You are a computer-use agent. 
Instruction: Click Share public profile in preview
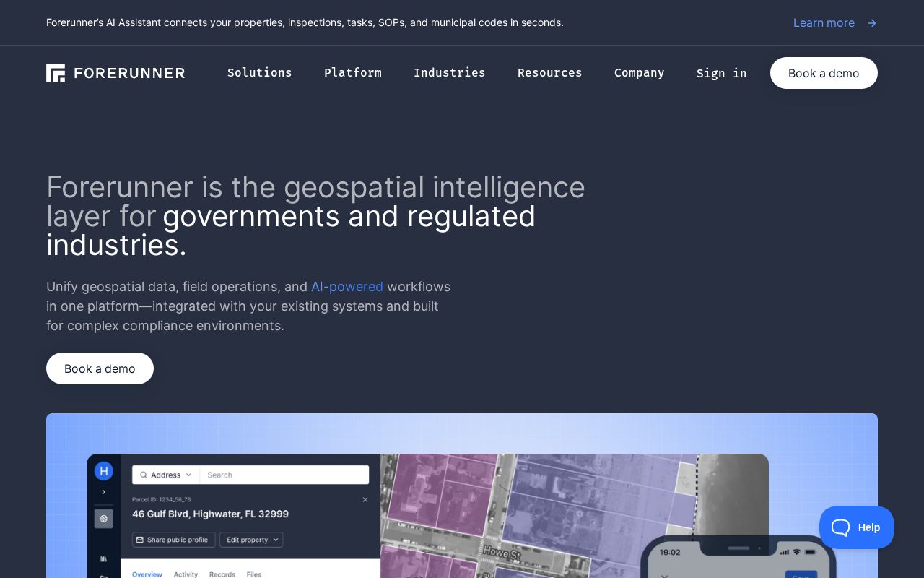(x=173, y=540)
